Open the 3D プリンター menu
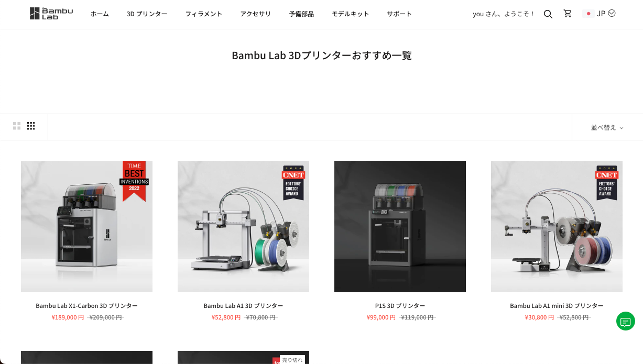 click(147, 14)
